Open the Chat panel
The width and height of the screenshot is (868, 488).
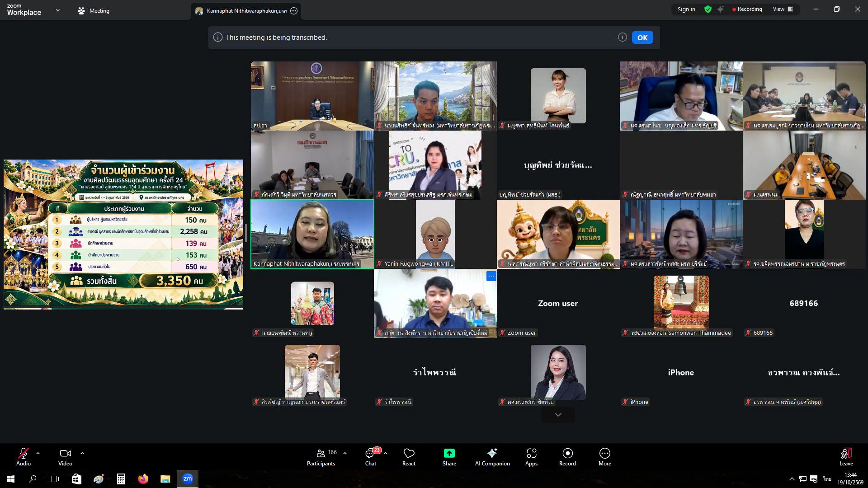point(371,456)
